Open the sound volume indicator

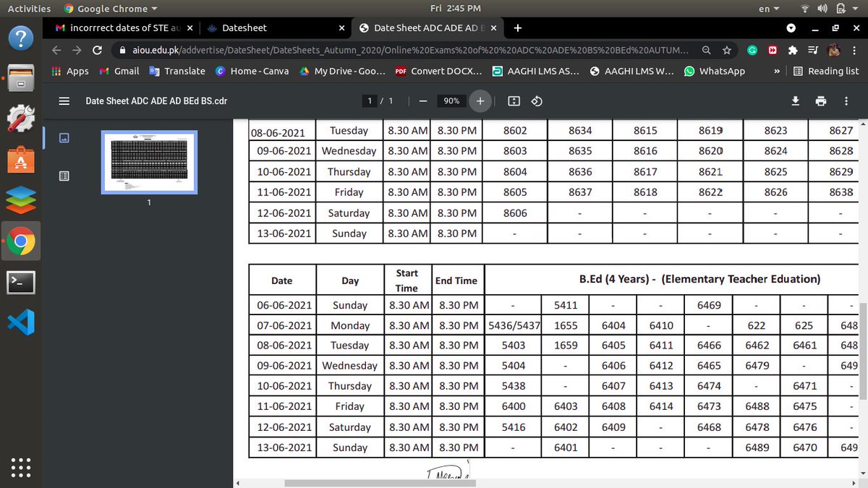822,9
